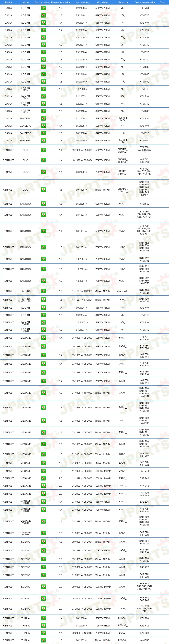169x644 pixels.
Task: Click the fuel icon of the Thalia K4M 740 row
Action: [x=43, y=640]
